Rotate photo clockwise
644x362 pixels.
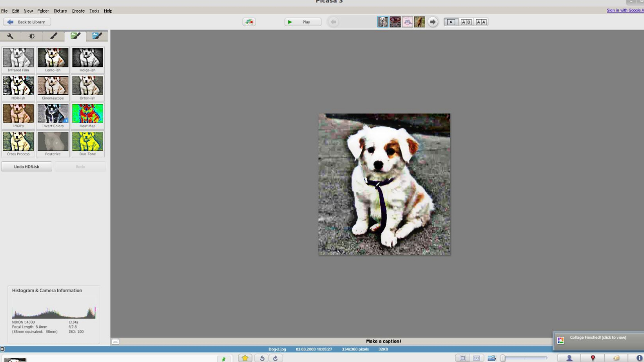click(275, 358)
